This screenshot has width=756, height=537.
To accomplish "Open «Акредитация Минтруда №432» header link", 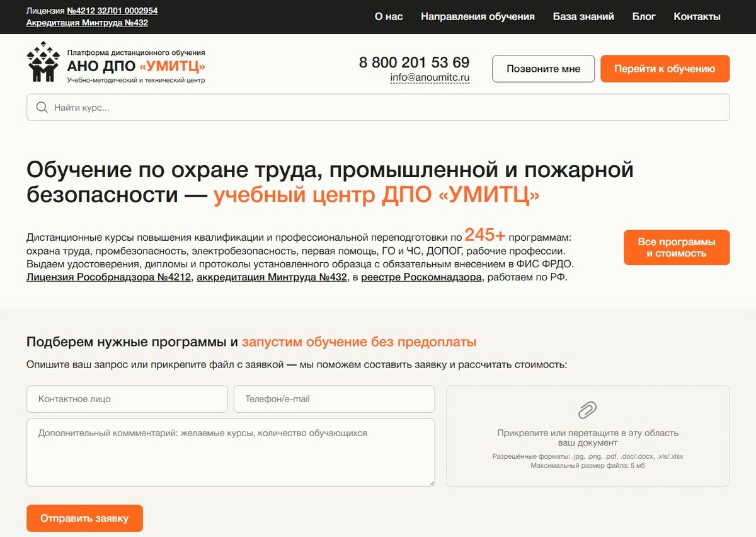I will [87, 23].
